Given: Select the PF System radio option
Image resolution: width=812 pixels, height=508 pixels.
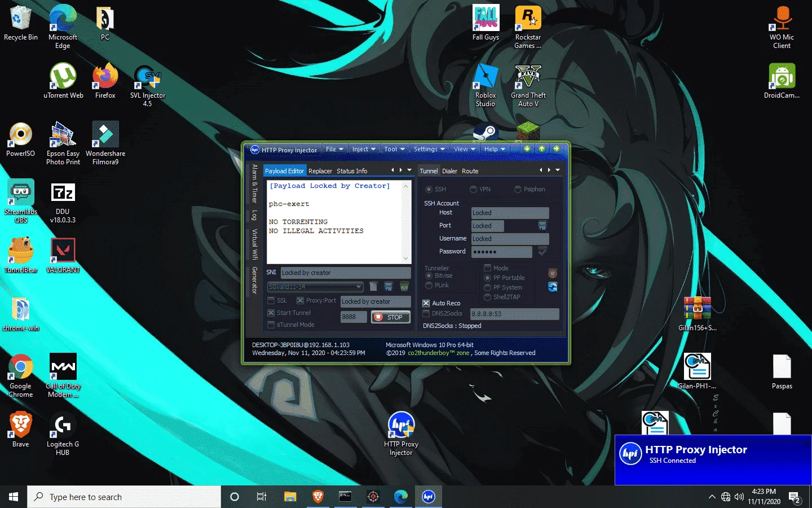Looking at the screenshot, I should (x=488, y=287).
